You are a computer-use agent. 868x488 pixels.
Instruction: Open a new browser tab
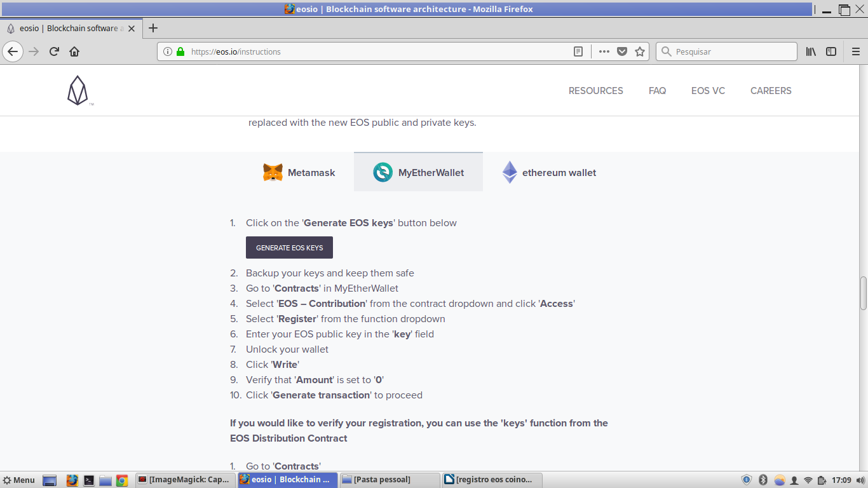pos(153,28)
